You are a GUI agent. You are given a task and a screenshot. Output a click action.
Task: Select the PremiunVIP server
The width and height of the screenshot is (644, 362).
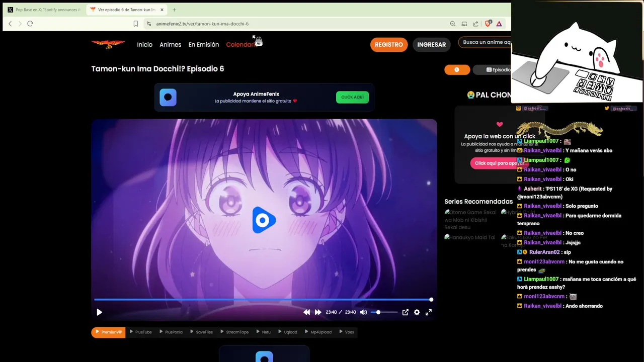coord(108,332)
